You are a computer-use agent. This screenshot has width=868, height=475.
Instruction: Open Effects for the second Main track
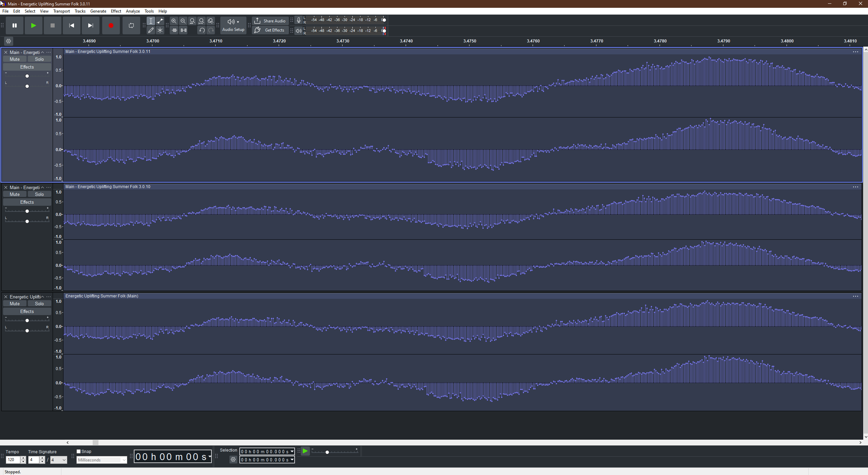point(27,202)
